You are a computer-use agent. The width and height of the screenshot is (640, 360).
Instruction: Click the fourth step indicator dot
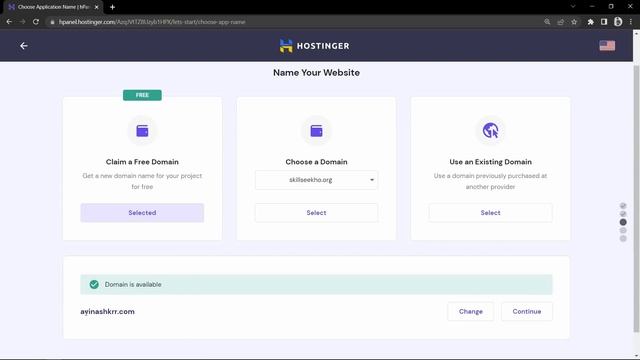(623, 231)
